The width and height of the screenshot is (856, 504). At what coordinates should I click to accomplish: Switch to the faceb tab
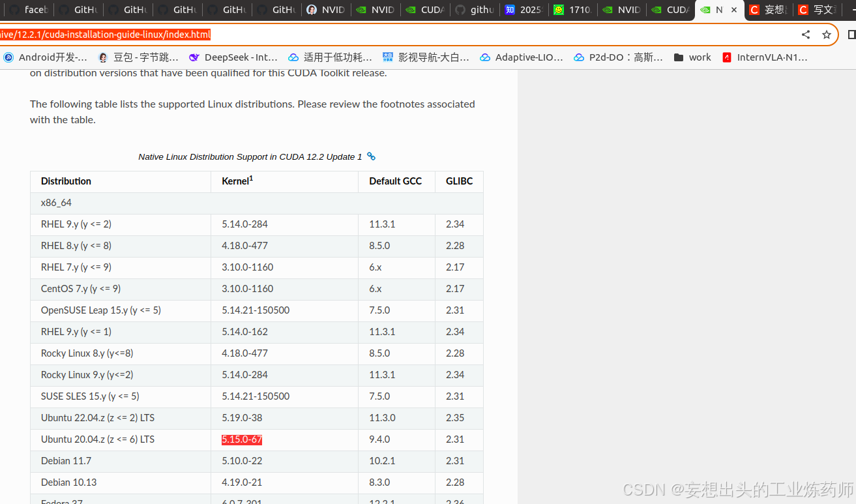[x=28, y=10]
